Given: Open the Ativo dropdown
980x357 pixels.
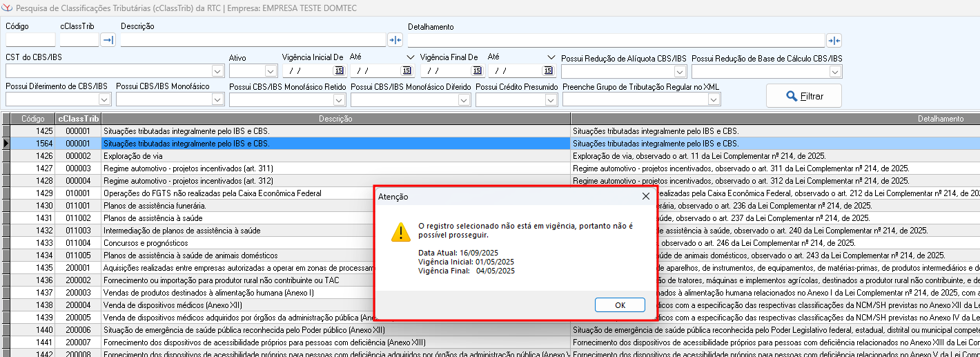Looking at the screenshot, I should (x=271, y=71).
